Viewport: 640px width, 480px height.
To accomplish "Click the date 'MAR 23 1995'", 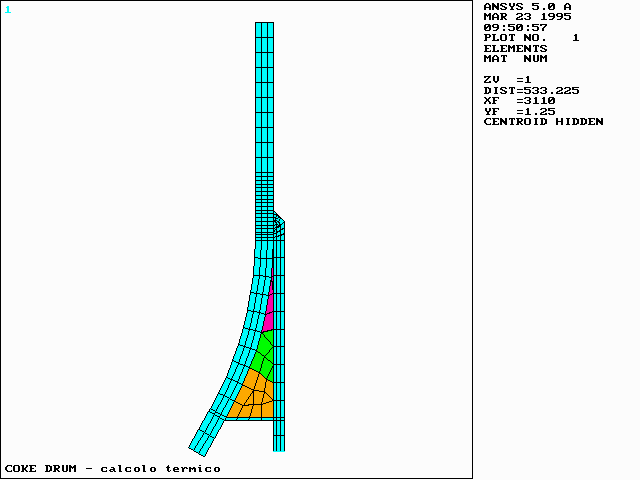I will pos(527,17).
